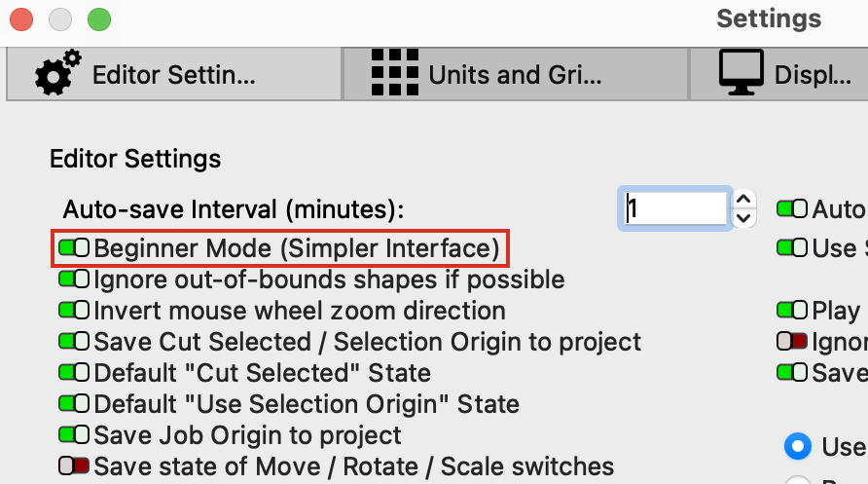Toggle Default "Use Selection Origin" State
868x484 pixels.
click(74, 404)
